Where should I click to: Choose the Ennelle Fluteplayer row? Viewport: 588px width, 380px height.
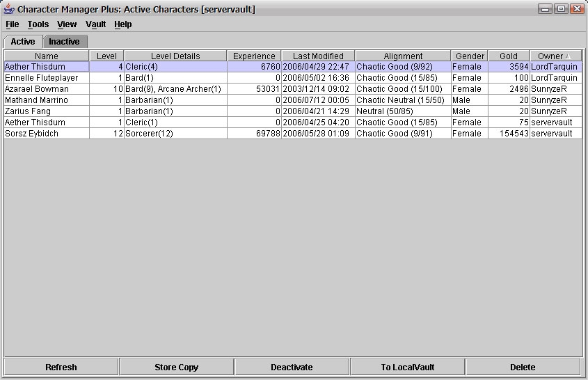pyautogui.click(x=46, y=78)
